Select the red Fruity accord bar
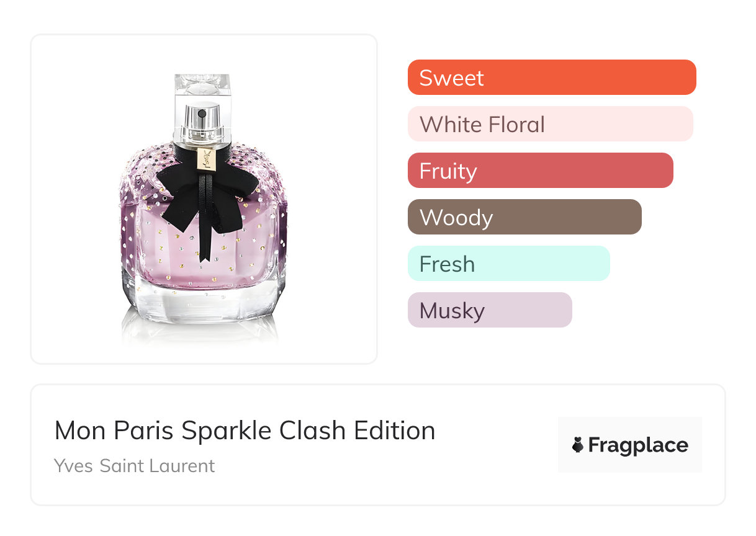The width and height of the screenshot is (756, 536). [540, 171]
